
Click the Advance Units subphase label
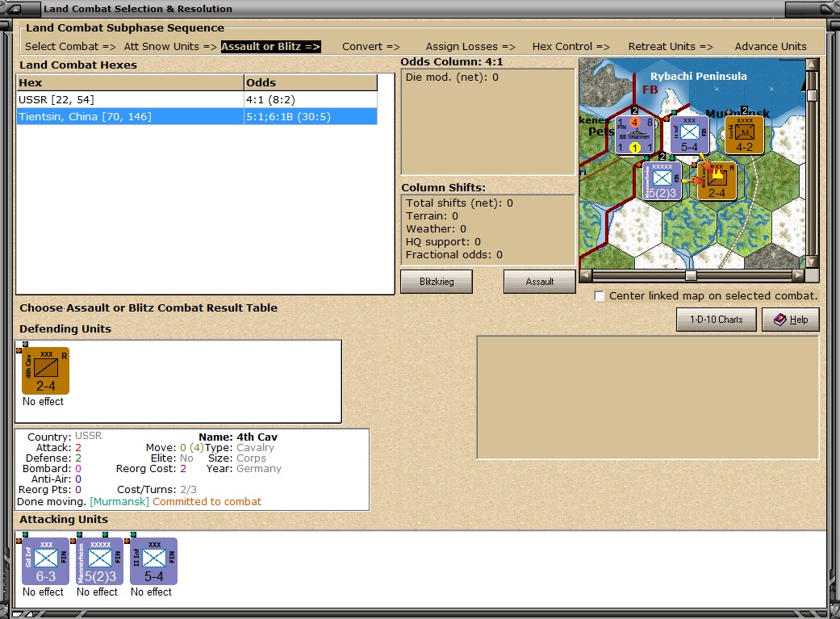pos(771,47)
